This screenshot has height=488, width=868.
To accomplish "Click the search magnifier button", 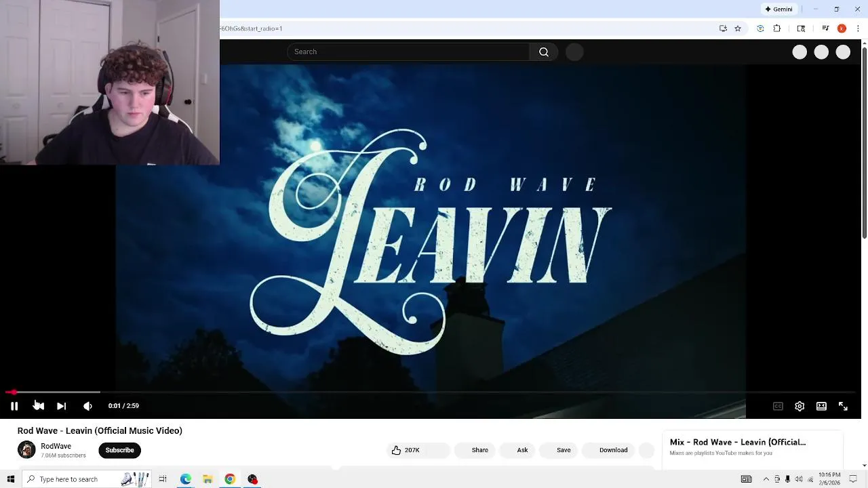I will 543,52.
